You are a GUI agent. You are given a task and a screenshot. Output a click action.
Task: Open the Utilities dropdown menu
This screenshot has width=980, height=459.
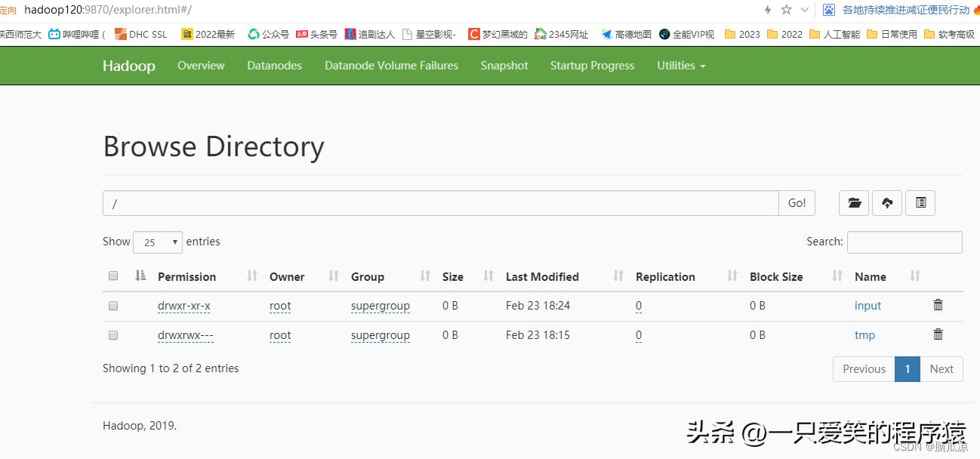[x=681, y=66]
